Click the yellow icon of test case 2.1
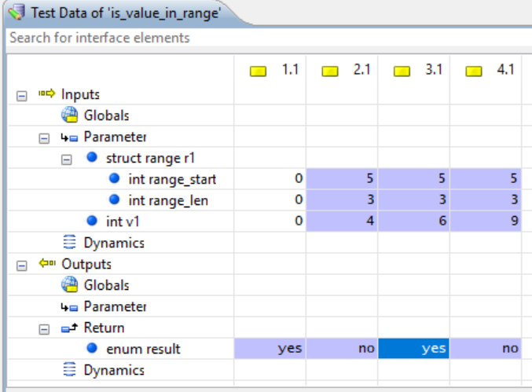This screenshot has width=532, height=392. pos(330,71)
